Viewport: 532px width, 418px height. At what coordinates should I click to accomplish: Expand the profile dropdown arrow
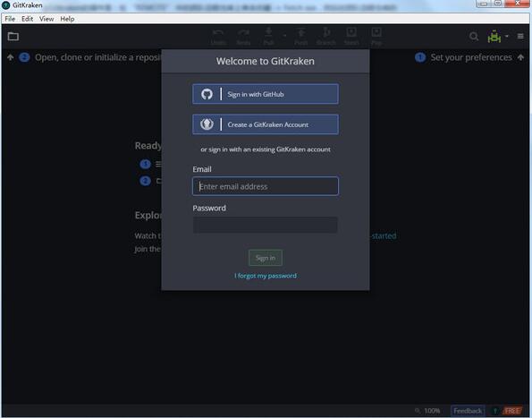click(507, 36)
